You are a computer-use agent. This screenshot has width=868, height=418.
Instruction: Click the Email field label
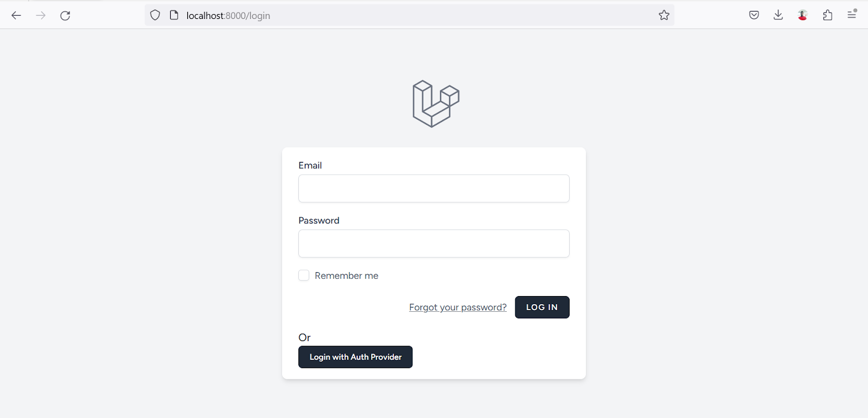pos(310,165)
